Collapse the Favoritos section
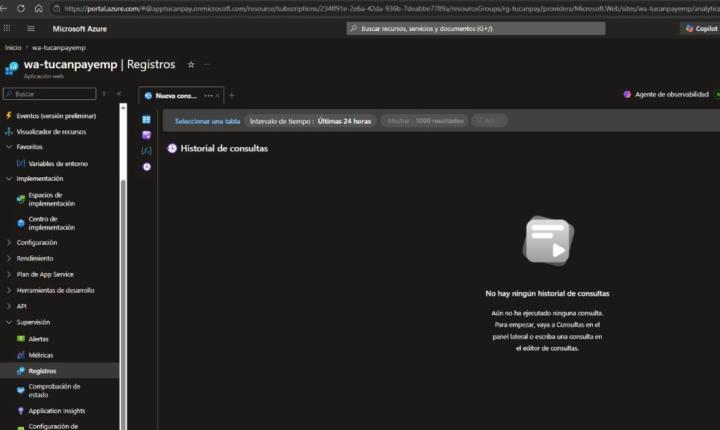This screenshot has height=430, width=720. click(x=9, y=147)
